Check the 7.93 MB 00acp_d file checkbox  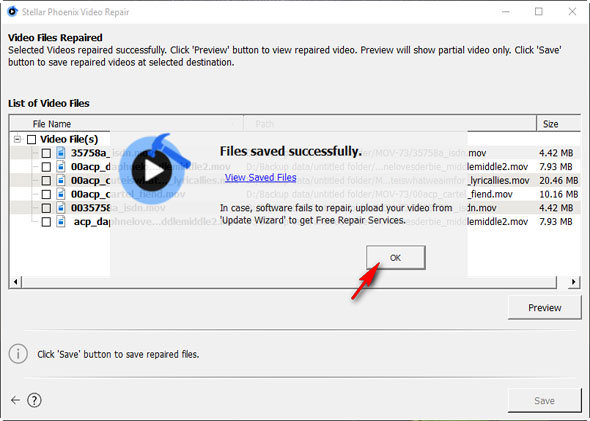(x=46, y=167)
